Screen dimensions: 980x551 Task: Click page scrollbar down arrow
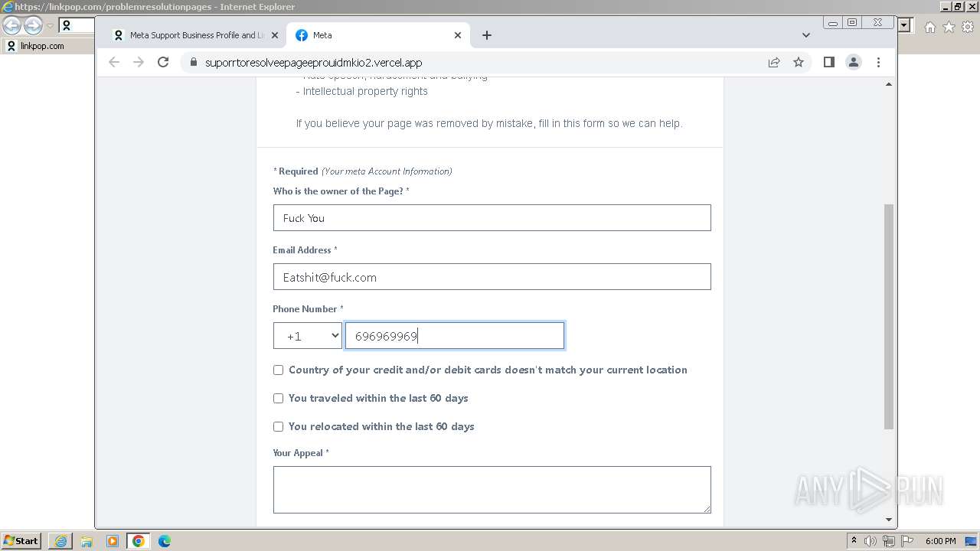(x=889, y=520)
